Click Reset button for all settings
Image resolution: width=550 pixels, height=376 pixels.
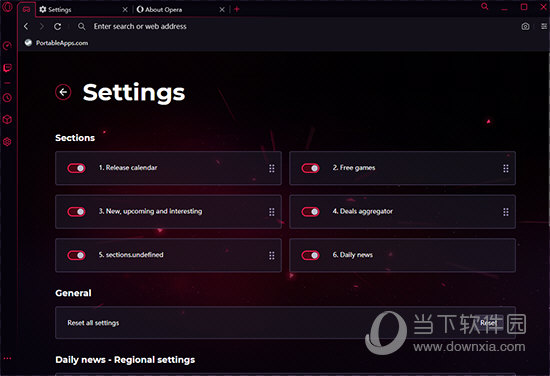click(x=489, y=323)
